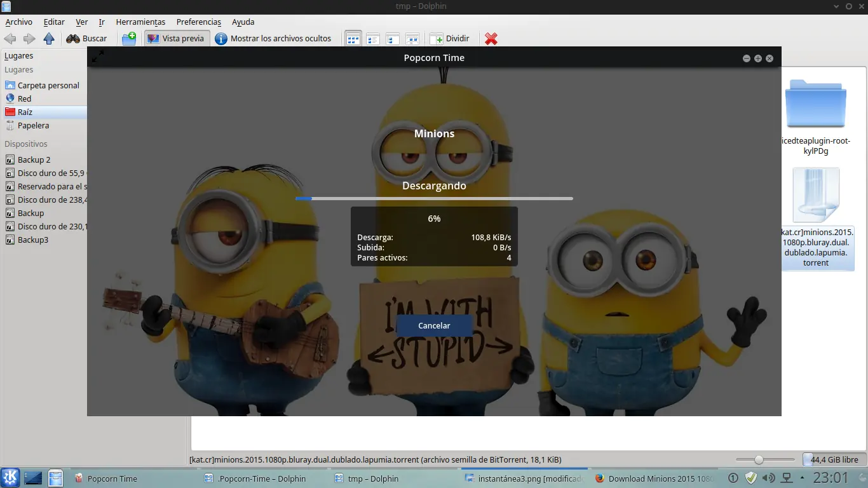Open the Archivo menu
Screen dimensions: 868x488
coord(18,22)
